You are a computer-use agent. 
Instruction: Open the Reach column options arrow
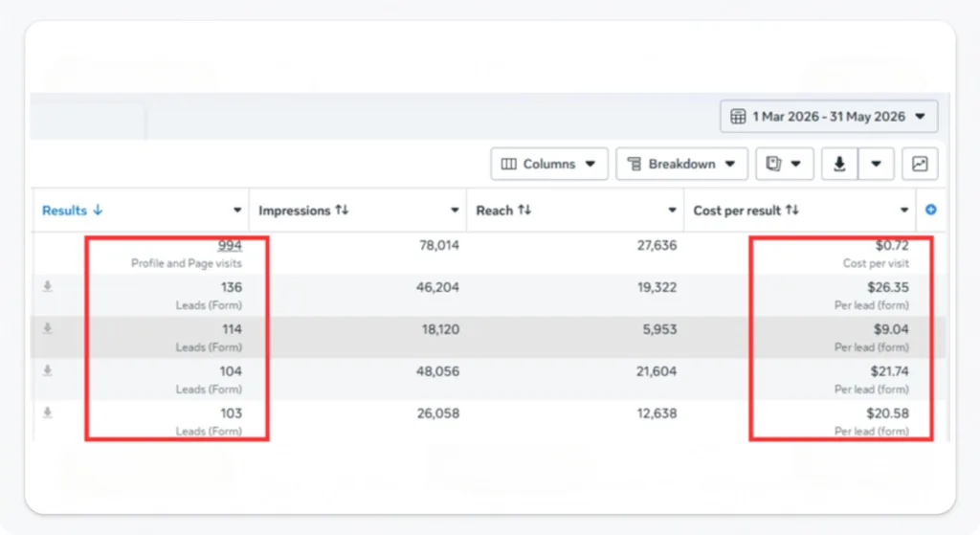pyautogui.click(x=672, y=210)
